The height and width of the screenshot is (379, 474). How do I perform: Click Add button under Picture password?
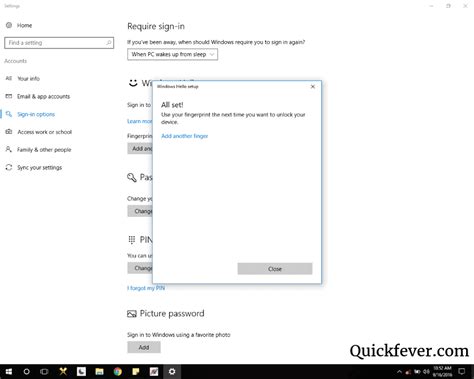[x=144, y=347]
